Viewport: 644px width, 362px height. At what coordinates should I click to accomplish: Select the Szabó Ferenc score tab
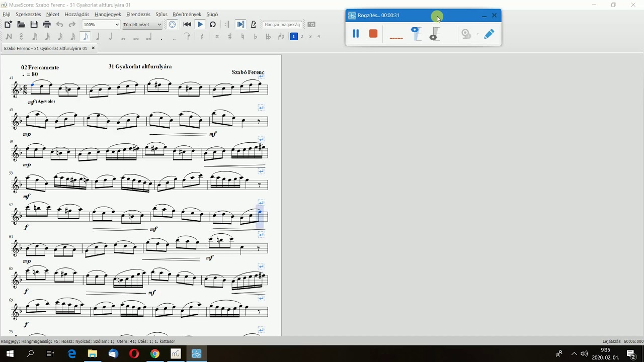click(45, 48)
